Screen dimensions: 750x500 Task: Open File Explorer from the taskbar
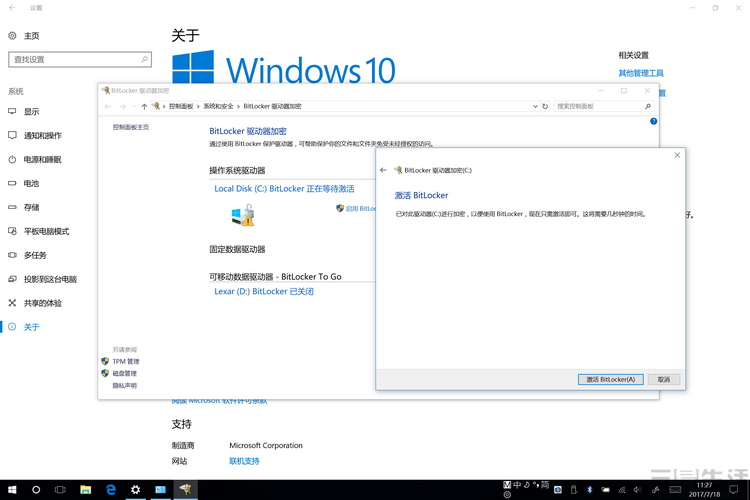pyautogui.click(x=86, y=489)
